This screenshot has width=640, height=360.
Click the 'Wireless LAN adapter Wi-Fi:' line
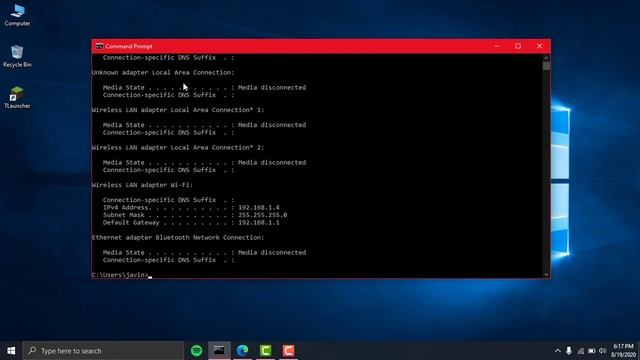[x=142, y=185]
